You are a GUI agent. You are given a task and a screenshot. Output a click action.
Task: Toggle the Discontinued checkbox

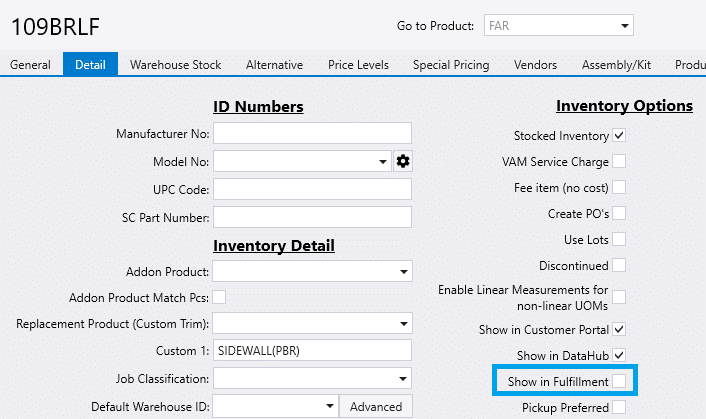point(620,265)
